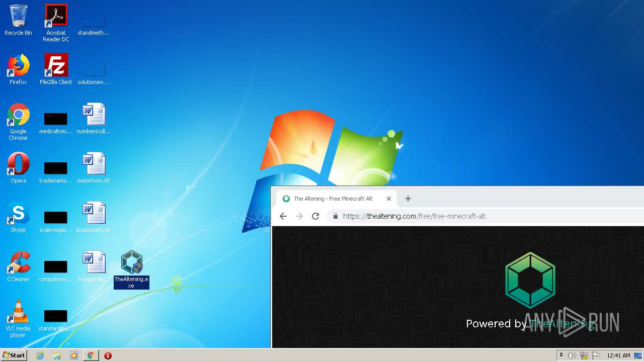Viewport: 644px width, 362px height.
Task: Select the independe... Word document
Action: click(94, 266)
